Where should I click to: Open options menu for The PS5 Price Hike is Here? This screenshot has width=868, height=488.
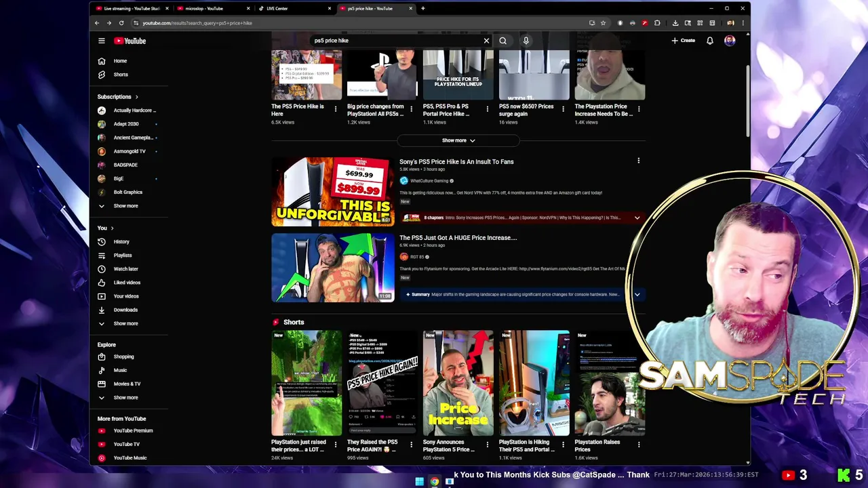click(x=335, y=109)
